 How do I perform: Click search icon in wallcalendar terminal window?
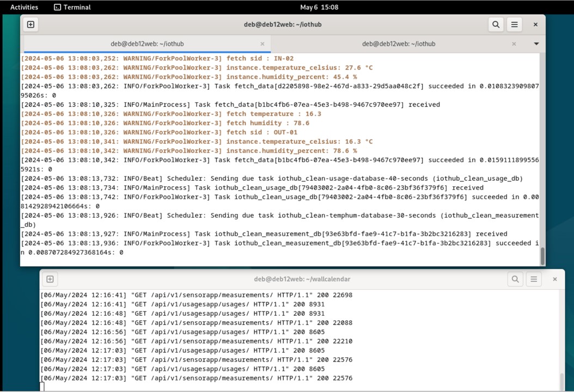pos(515,279)
